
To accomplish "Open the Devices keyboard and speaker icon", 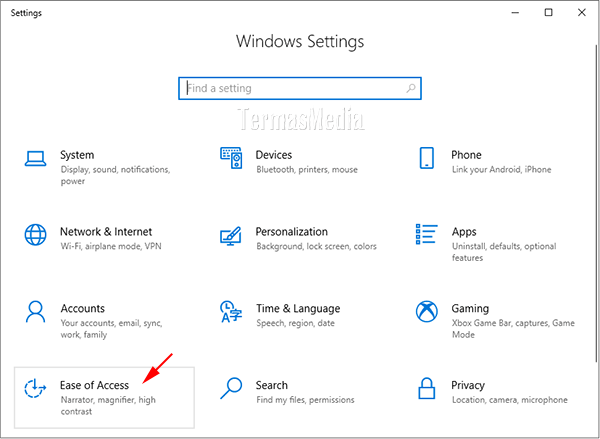I will pos(231,158).
